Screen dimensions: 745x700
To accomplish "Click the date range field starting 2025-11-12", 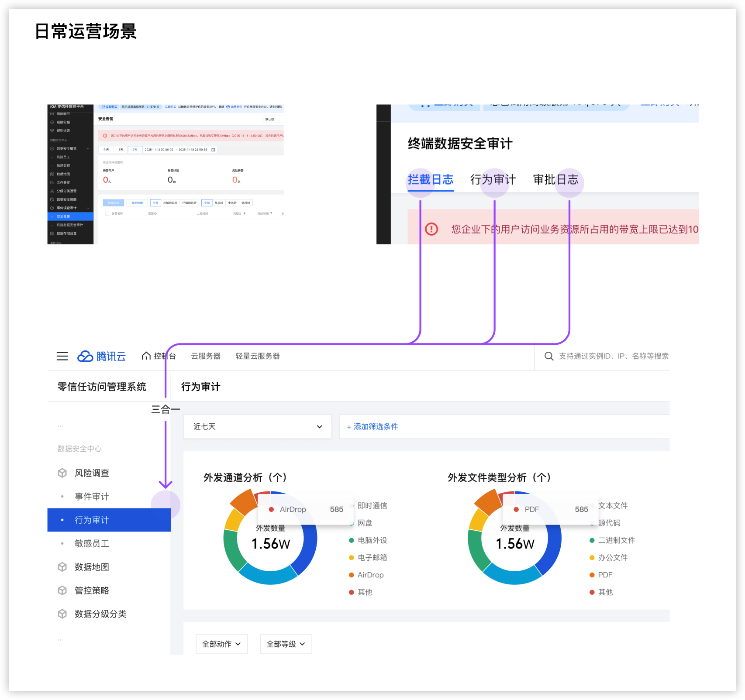I will 180,150.
